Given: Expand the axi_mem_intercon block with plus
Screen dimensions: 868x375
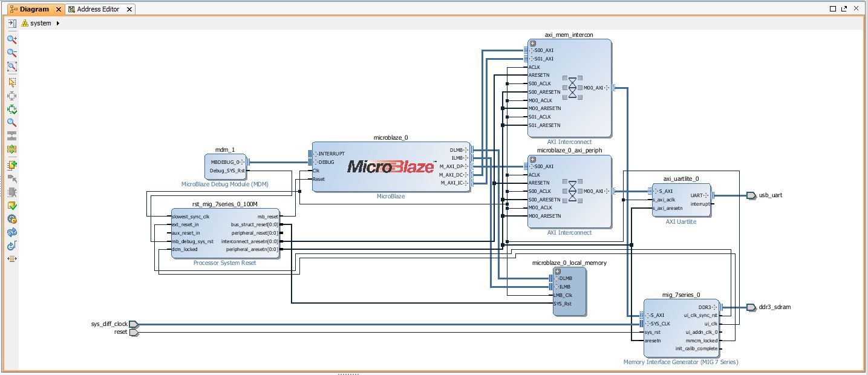Looking at the screenshot, I should [533, 44].
